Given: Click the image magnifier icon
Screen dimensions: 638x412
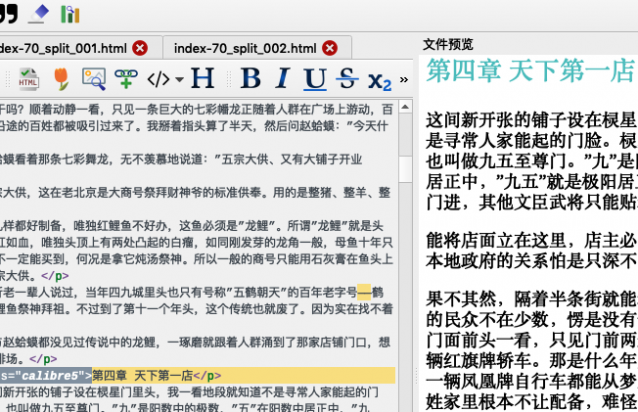Looking at the screenshot, I should pyautogui.click(x=93, y=78).
